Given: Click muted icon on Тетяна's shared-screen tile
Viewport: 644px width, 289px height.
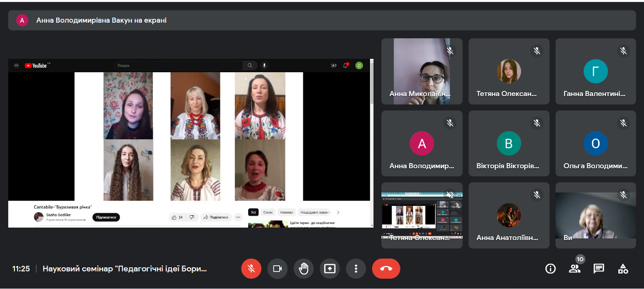Looking at the screenshot, I should pos(450,196).
